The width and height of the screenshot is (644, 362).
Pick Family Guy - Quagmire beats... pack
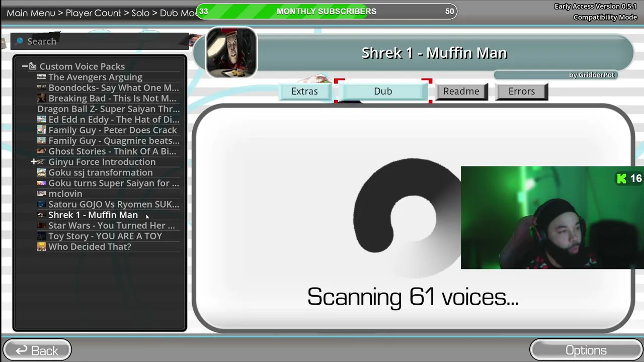[x=114, y=141]
